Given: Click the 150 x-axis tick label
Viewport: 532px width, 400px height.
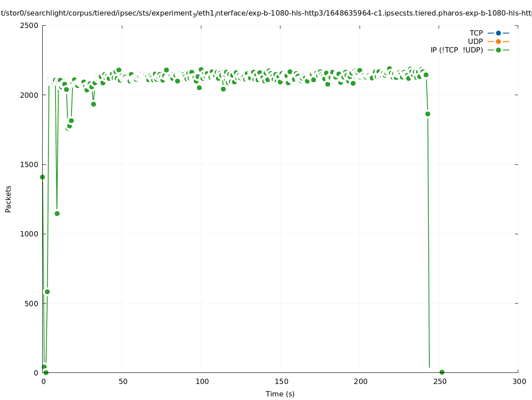Looking at the screenshot, I should point(281,381).
